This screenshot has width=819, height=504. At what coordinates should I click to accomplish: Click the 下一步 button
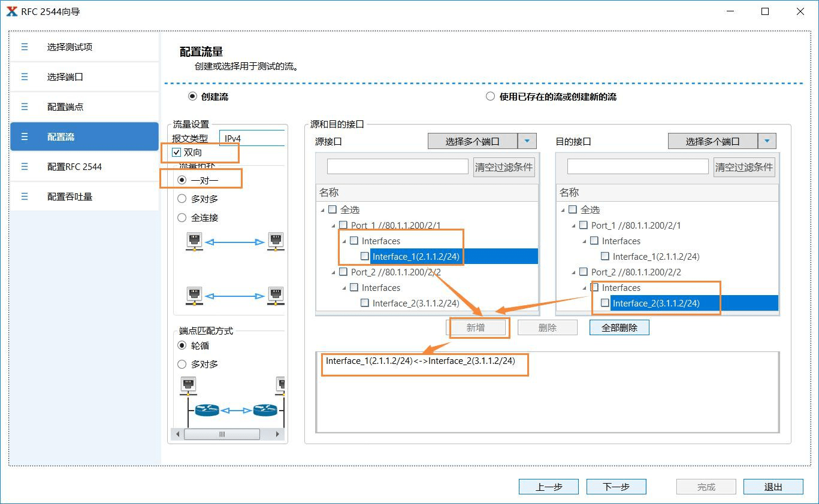[x=616, y=486]
